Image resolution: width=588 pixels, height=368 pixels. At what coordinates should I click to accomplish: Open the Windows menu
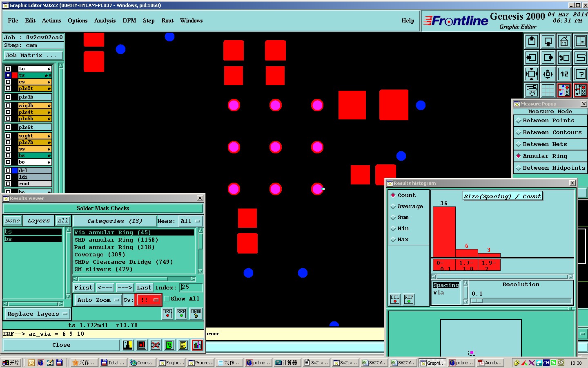tap(192, 21)
